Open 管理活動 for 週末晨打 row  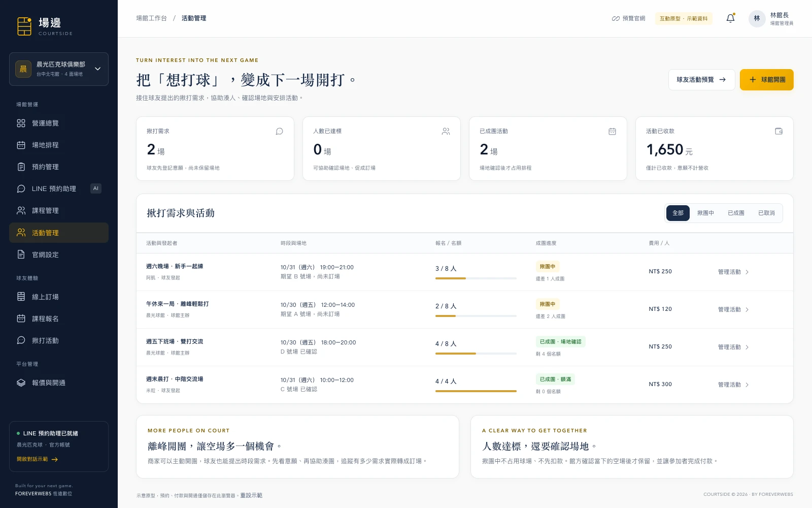click(x=733, y=385)
